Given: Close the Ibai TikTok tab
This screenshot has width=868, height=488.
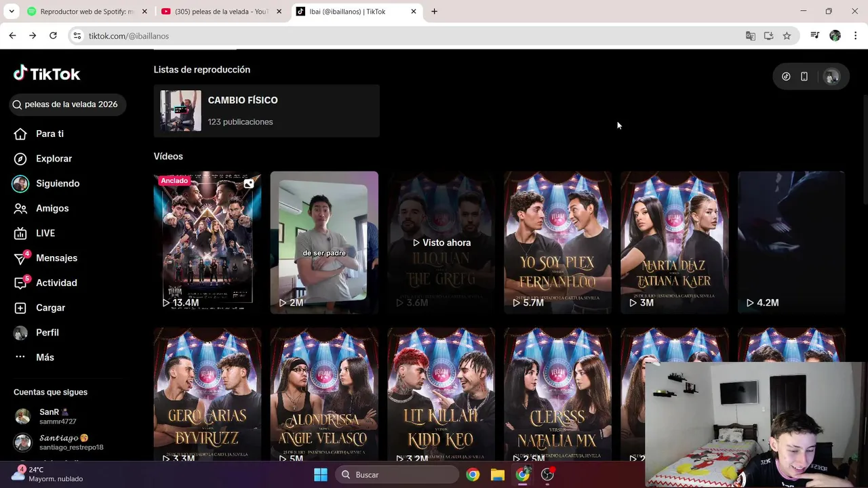Looking at the screenshot, I should (x=414, y=12).
